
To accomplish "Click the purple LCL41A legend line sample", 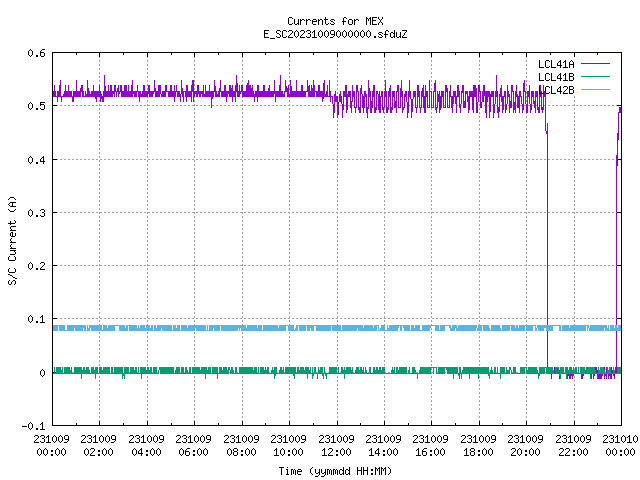I will point(595,64).
